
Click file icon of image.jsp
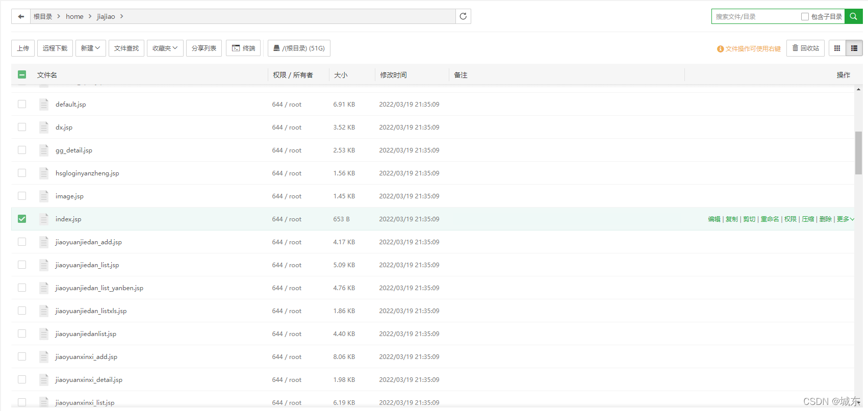[44, 196]
